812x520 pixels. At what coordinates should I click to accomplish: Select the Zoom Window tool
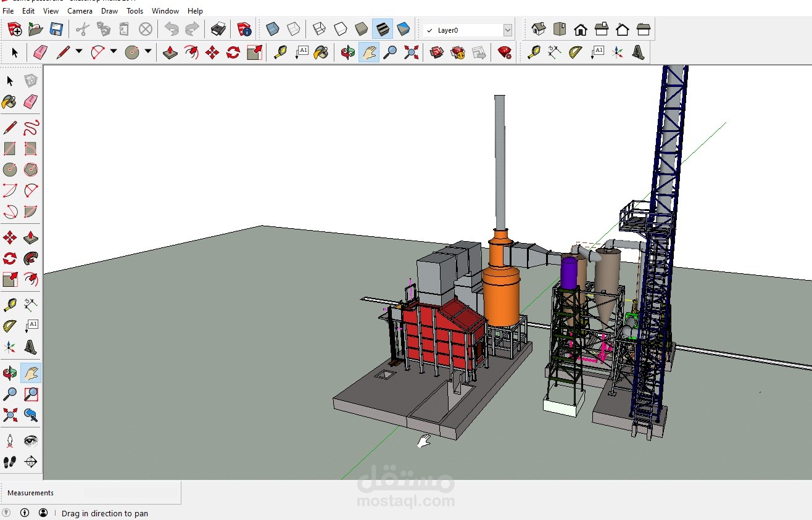click(x=31, y=394)
